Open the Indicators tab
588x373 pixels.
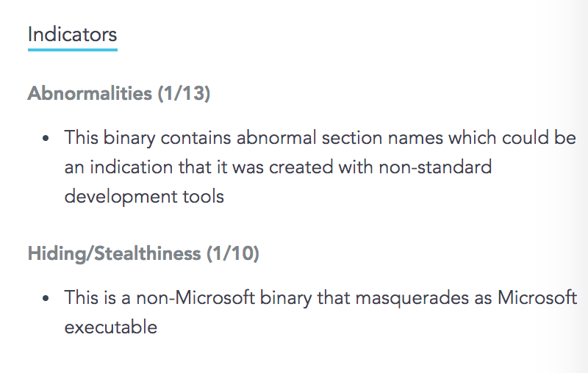pos(72,34)
